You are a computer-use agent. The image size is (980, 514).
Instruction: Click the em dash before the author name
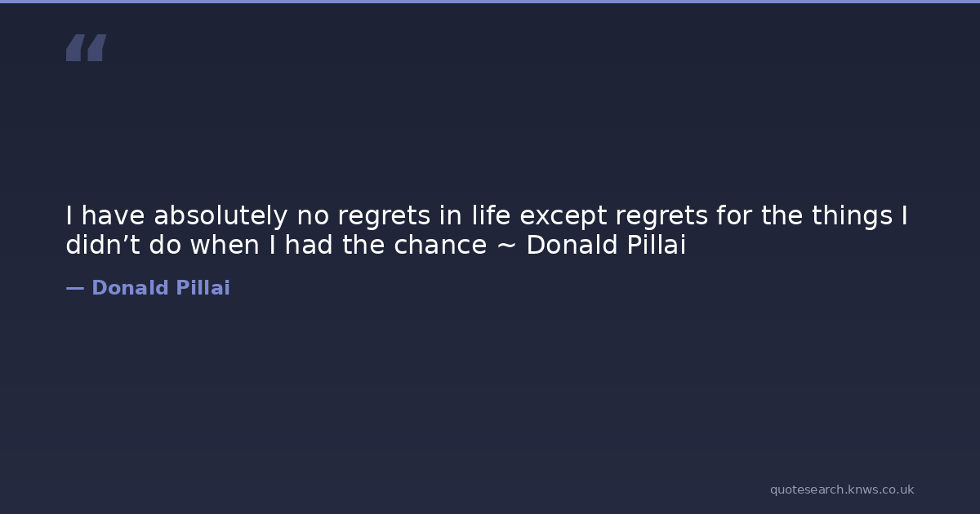tap(74, 288)
